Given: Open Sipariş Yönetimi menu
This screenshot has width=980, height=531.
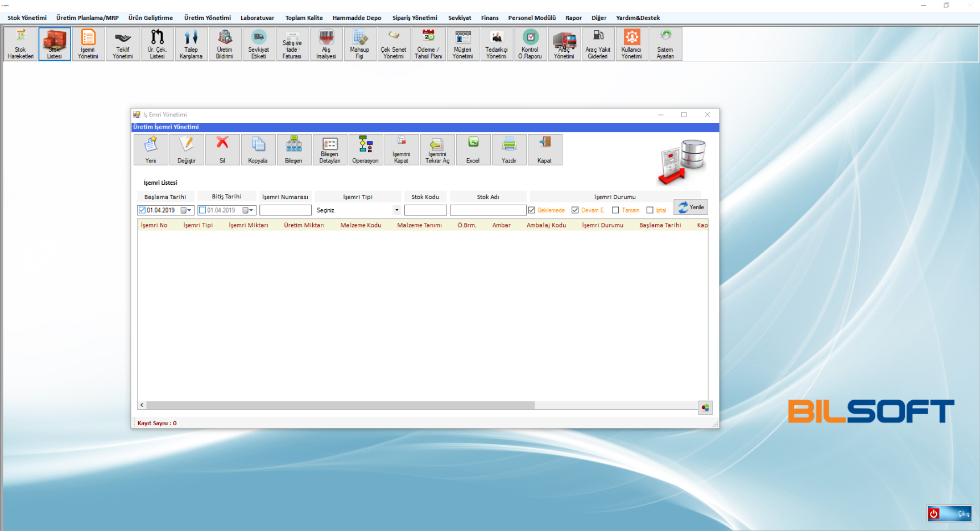Looking at the screenshot, I should tap(415, 18).
